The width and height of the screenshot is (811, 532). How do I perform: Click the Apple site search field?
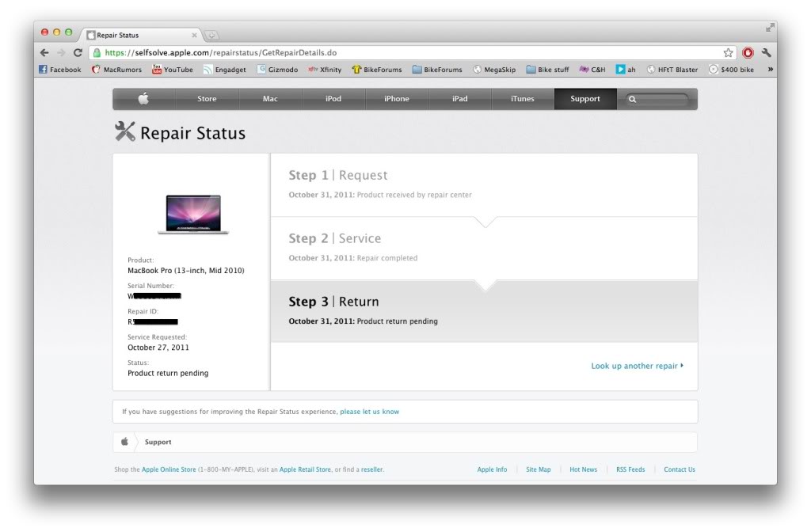tap(657, 99)
